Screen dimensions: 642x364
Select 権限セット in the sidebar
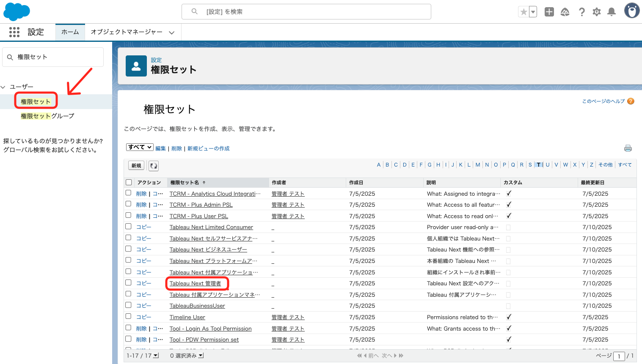point(36,101)
